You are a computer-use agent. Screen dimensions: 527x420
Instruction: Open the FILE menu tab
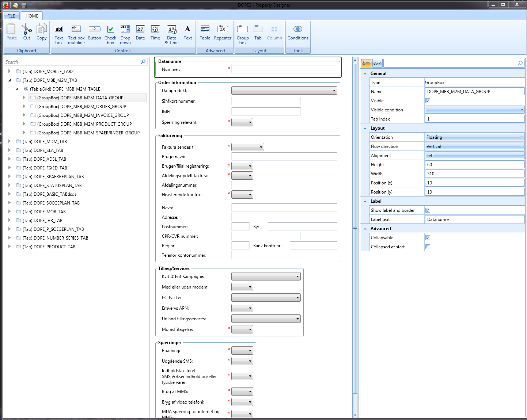11,16
